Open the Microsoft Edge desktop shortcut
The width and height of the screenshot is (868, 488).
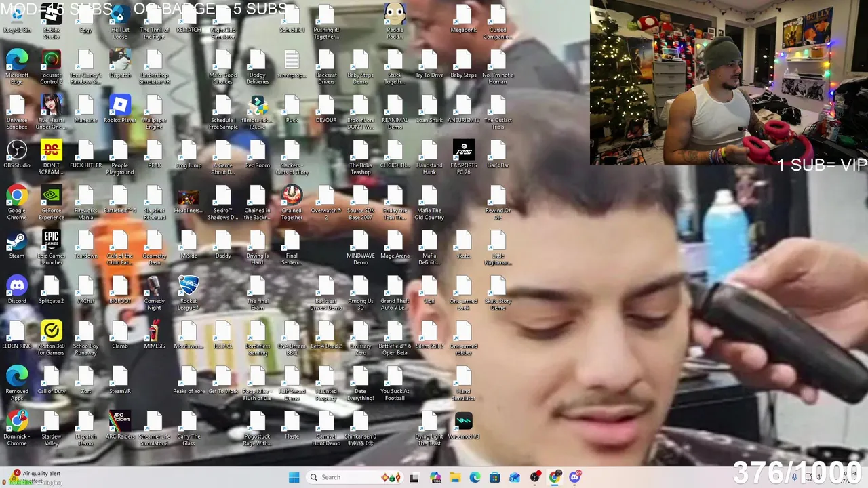17,66
